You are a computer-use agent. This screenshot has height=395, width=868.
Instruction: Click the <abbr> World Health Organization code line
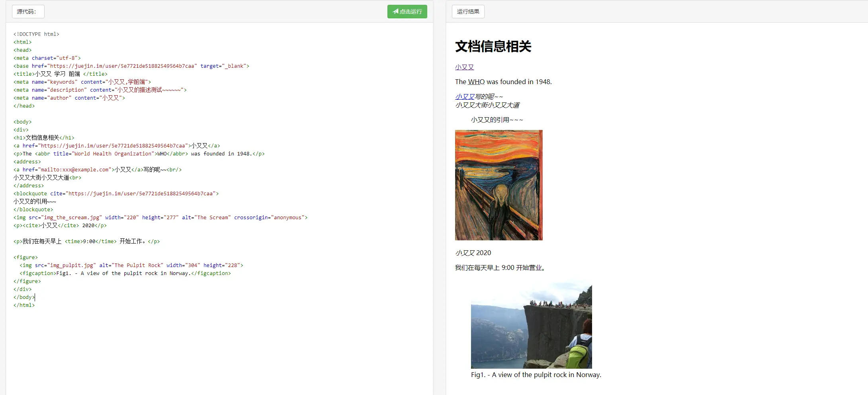coord(139,153)
